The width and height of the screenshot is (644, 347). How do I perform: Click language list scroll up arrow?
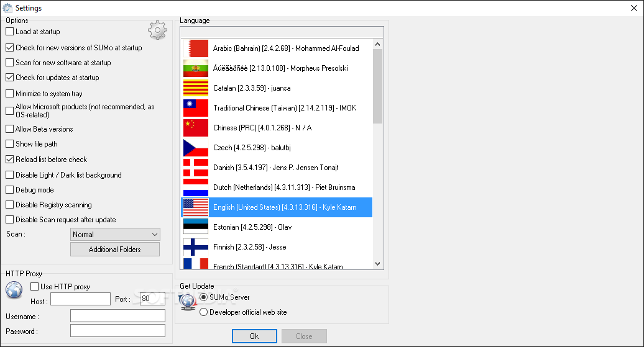pyautogui.click(x=378, y=44)
